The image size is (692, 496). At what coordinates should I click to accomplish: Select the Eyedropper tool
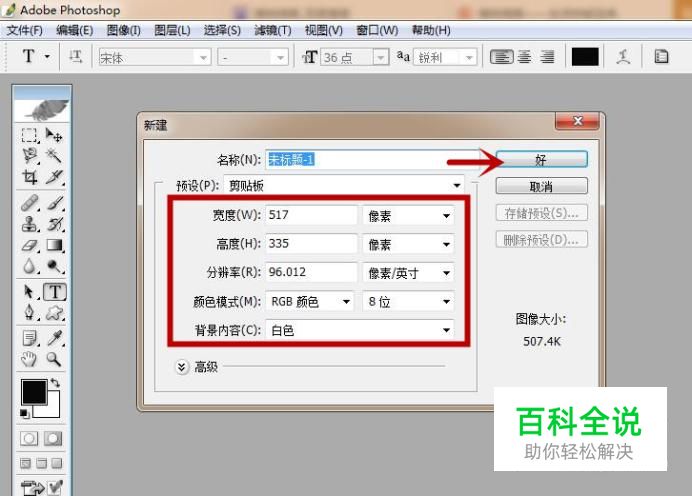tap(54, 338)
